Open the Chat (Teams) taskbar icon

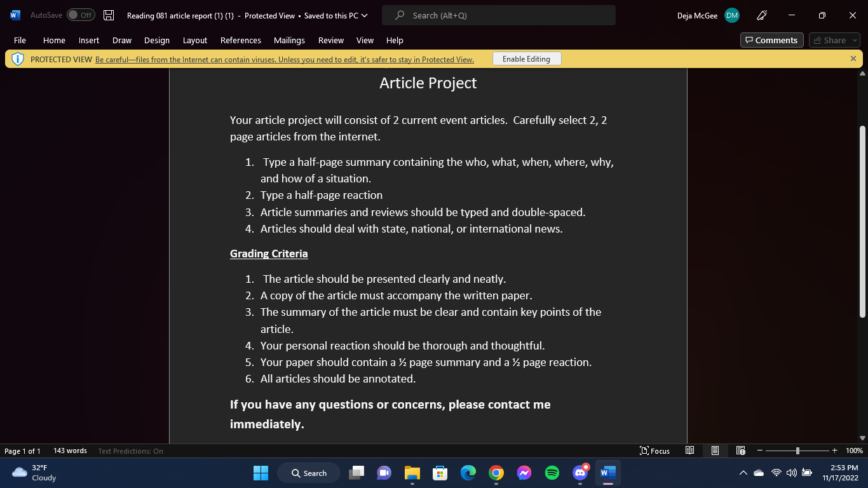[384, 473]
